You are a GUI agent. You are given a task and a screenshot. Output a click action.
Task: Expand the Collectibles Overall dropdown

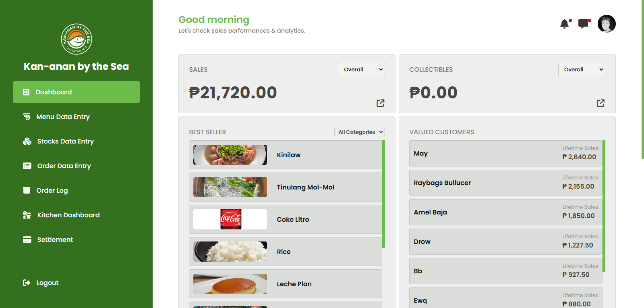coord(582,69)
